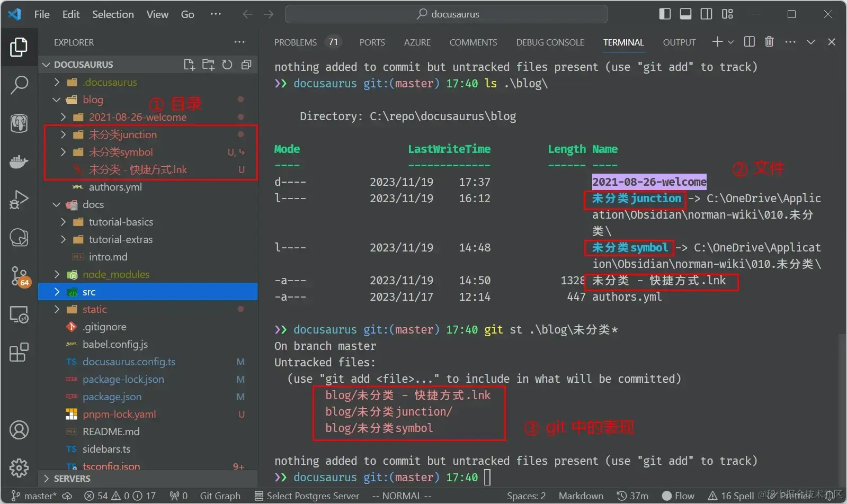Open the Docker view in activity bar
Image resolution: width=847 pixels, height=504 pixels.
(x=19, y=161)
